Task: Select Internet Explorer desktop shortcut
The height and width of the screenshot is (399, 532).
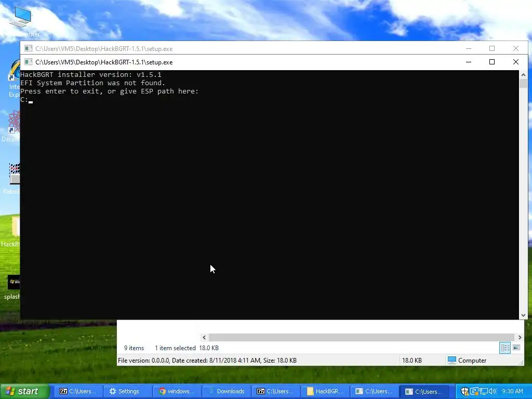Action: (14, 79)
